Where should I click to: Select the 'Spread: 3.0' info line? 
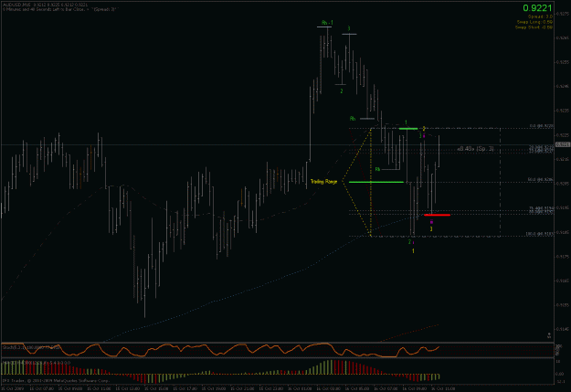coord(540,16)
